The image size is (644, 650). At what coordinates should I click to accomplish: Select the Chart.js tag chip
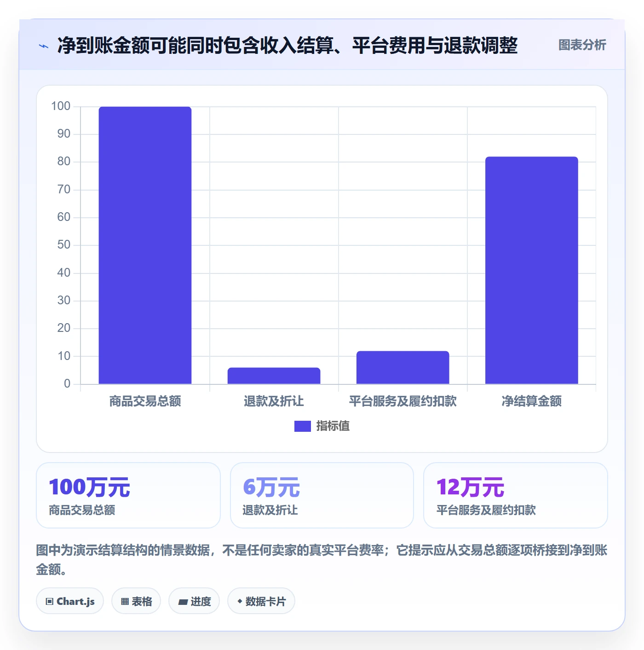[x=70, y=601]
